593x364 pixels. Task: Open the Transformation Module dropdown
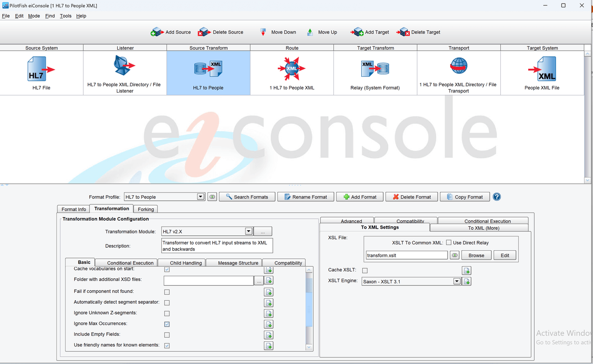249,231
